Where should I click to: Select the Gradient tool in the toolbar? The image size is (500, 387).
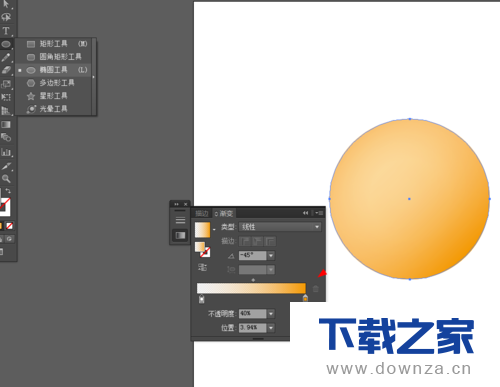tap(6, 125)
